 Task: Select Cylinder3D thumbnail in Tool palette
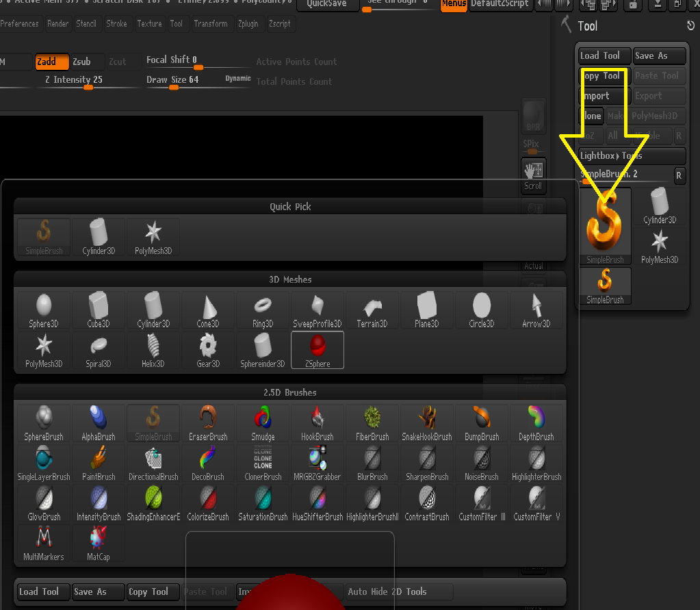(x=660, y=206)
